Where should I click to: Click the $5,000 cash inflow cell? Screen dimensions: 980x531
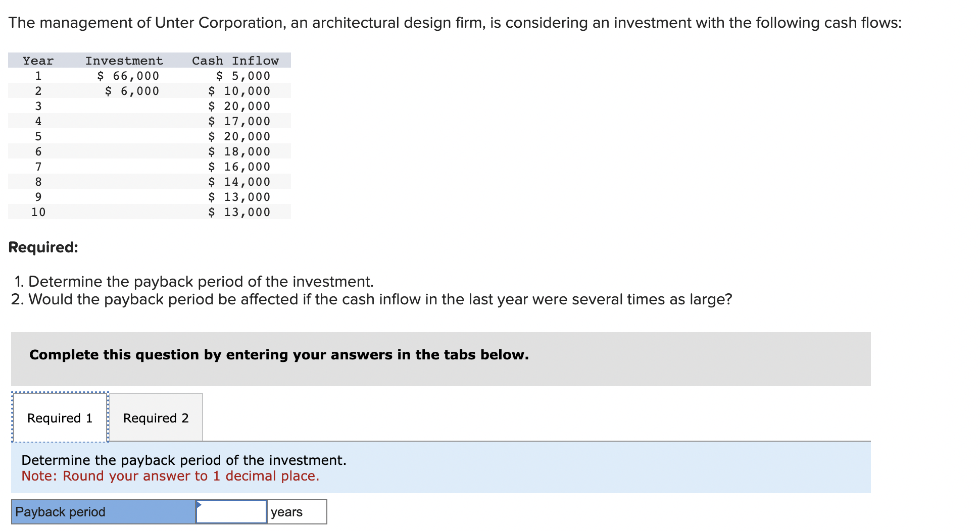tap(243, 75)
